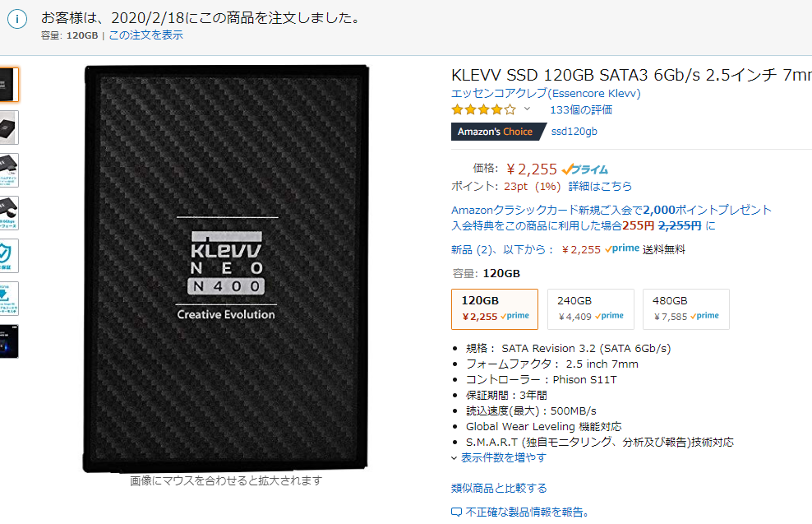Click the ssd120gb keyword link
This screenshot has height=524, width=812.
pyautogui.click(x=574, y=132)
